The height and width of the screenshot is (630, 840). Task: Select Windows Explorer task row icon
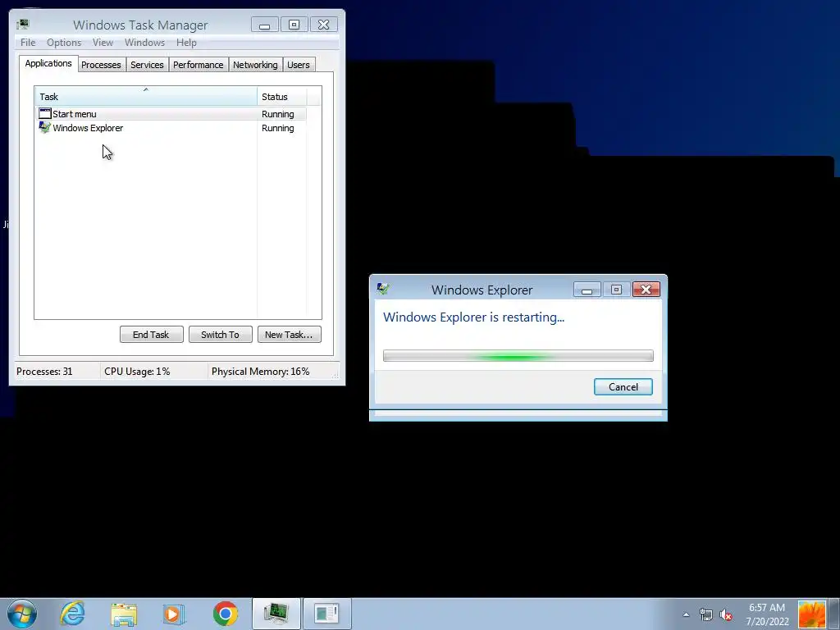click(45, 127)
